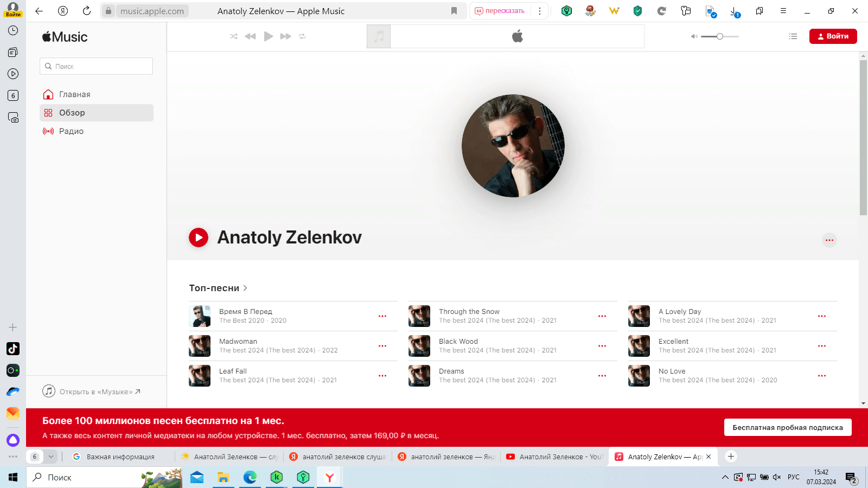The width and height of the screenshot is (868, 488).
Task: Click the Бесплатная пробная подписка button
Action: (788, 427)
